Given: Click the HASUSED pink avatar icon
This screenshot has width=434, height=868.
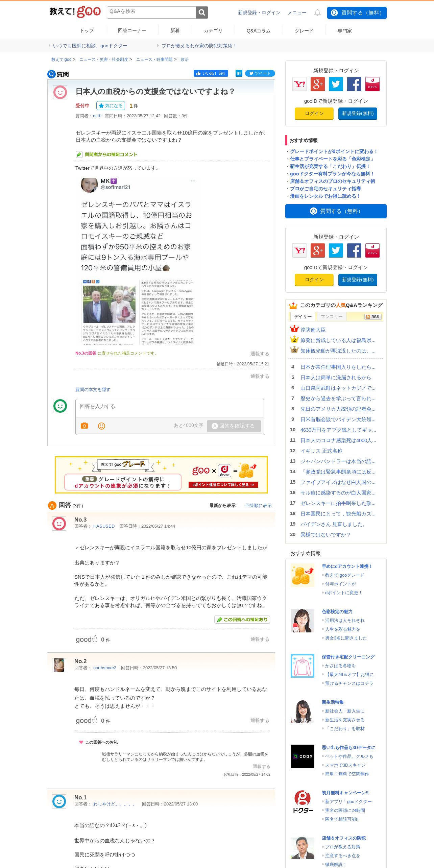Looking at the screenshot, I should coord(59,524).
